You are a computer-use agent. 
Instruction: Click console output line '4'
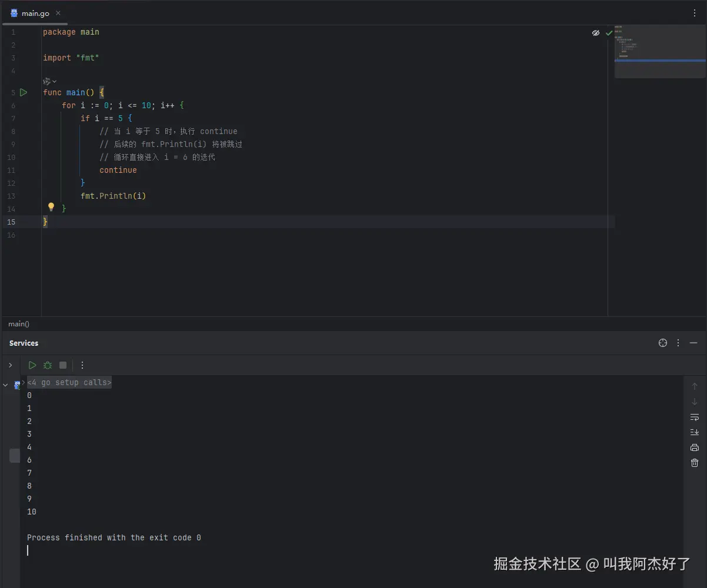pyautogui.click(x=29, y=447)
